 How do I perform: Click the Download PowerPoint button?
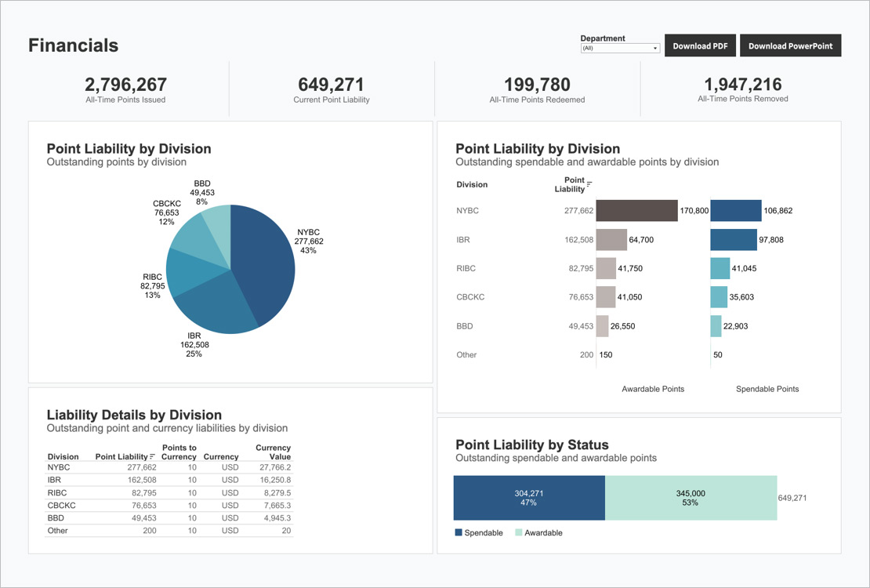coord(790,45)
